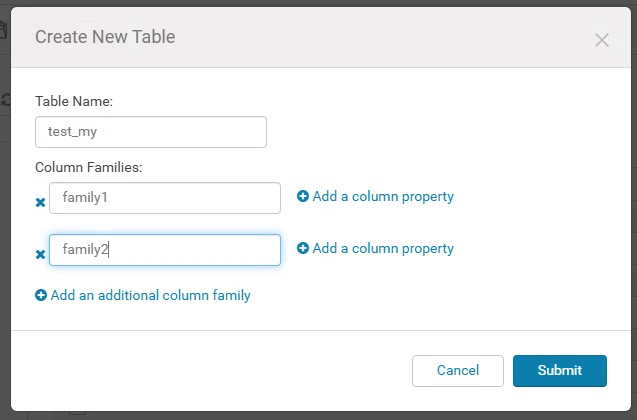This screenshot has height=420, width=637.
Task: Submit the new table form
Action: click(x=560, y=371)
